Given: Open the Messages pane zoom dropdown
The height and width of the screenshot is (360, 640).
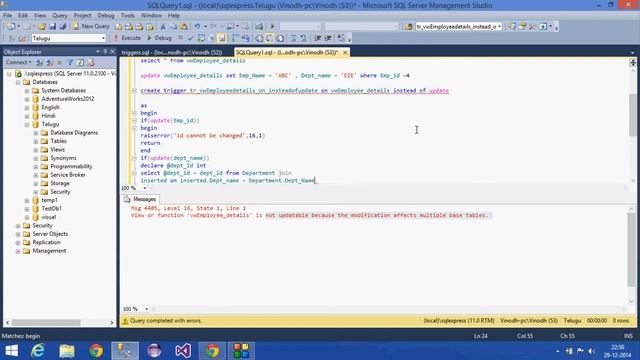Looking at the screenshot, I should pos(146,309).
